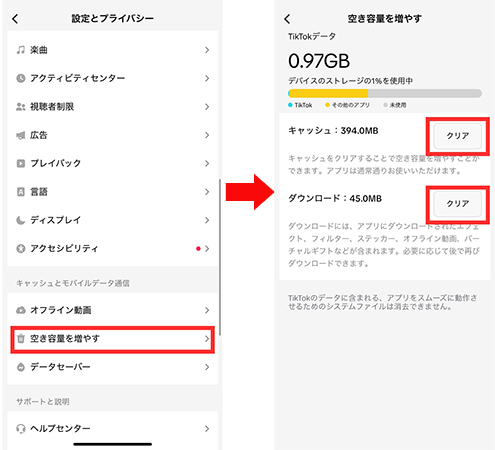Go back from 設定とプライバシー screen
The height and width of the screenshot is (450, 495).
(x=15, y=19)
